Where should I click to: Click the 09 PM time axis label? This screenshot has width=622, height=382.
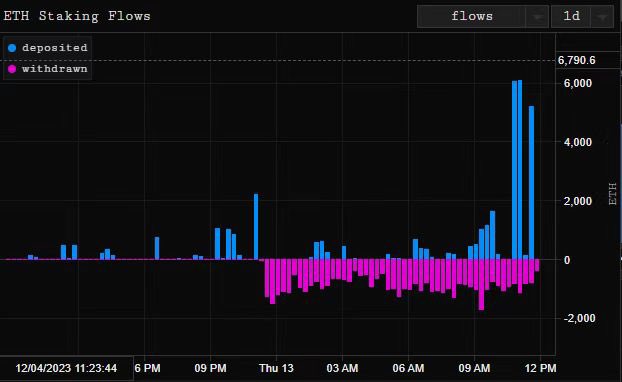pyautogui.click(x=210, y=369)
